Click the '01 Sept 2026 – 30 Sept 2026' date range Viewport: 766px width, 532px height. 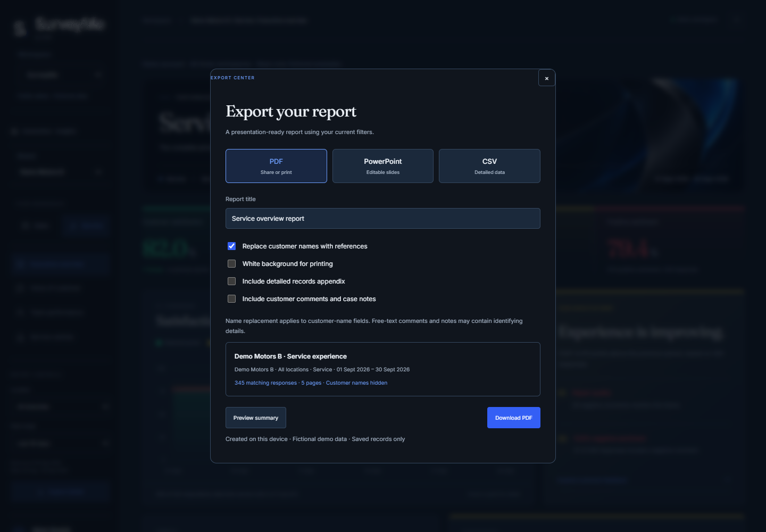[x=373, y=370]
